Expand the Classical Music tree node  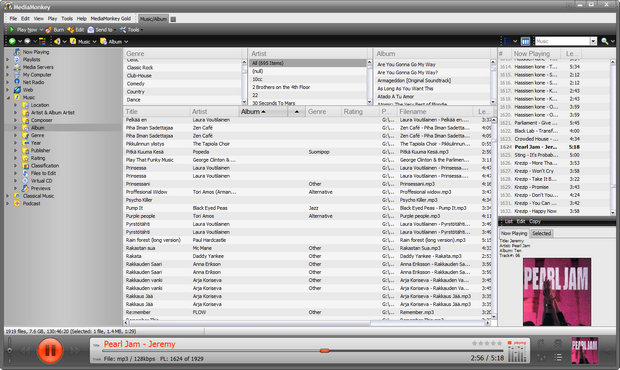point(8,196)
